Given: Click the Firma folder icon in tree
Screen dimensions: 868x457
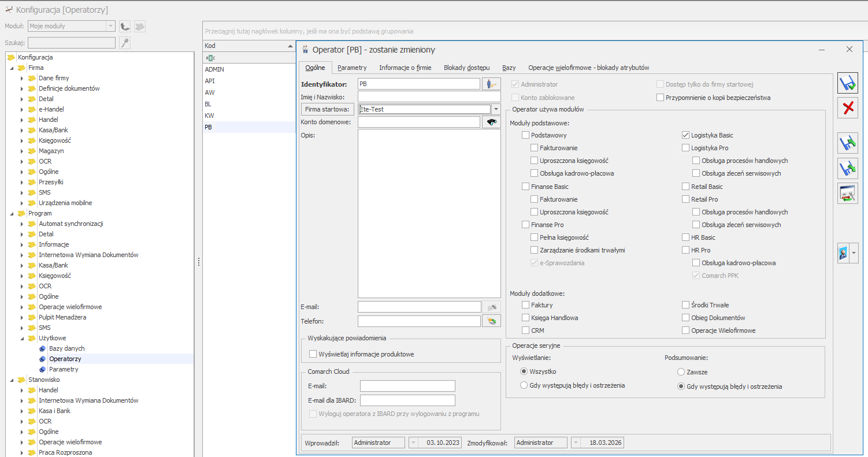Looking at the screenshot, I should 22,68.
